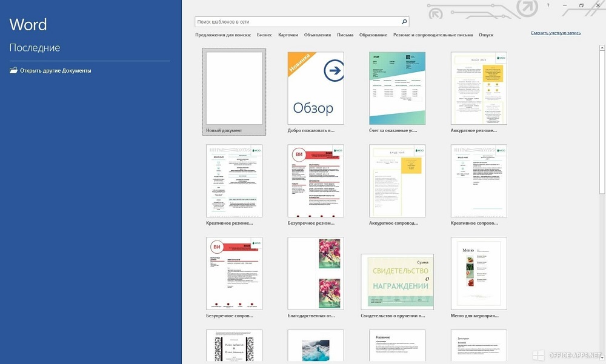Choose the Аккуратное сопроводительное письмо template
Image resolution: width=606 pixels, height=364 pixels.
coord(398,181)
